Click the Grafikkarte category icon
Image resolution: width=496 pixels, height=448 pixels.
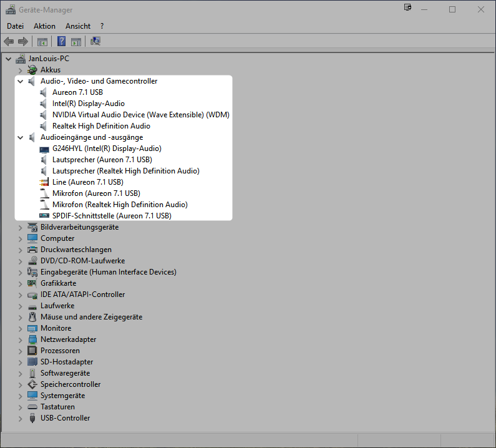[32, 283]
